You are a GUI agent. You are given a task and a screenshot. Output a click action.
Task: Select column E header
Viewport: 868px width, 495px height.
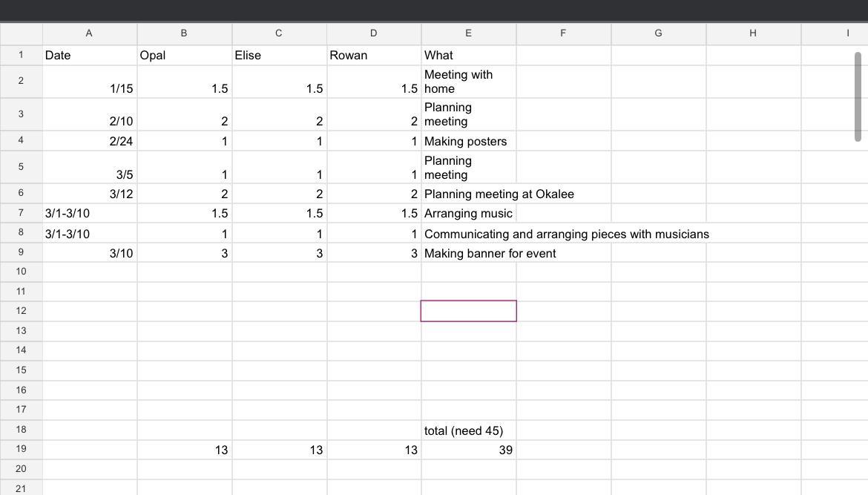[468, 33]
